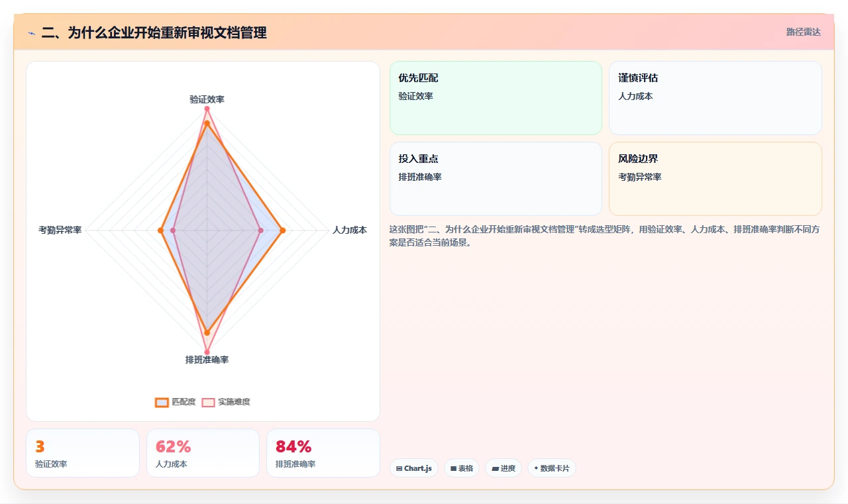848x504 pixels.
Task: Click the 验证效率 radar axis label
Action: (x=207, y=99)
